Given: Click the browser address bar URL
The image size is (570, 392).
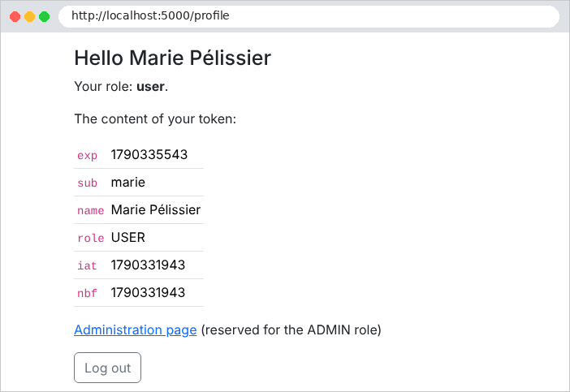Looking at the screenshot, I should pyautogui.click(x=150, y=15).
